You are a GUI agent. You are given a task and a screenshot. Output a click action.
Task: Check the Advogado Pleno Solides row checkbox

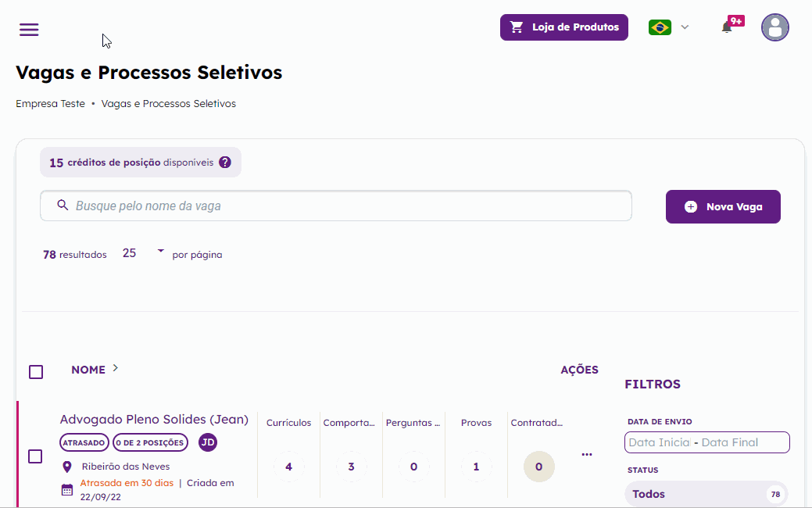35,456
